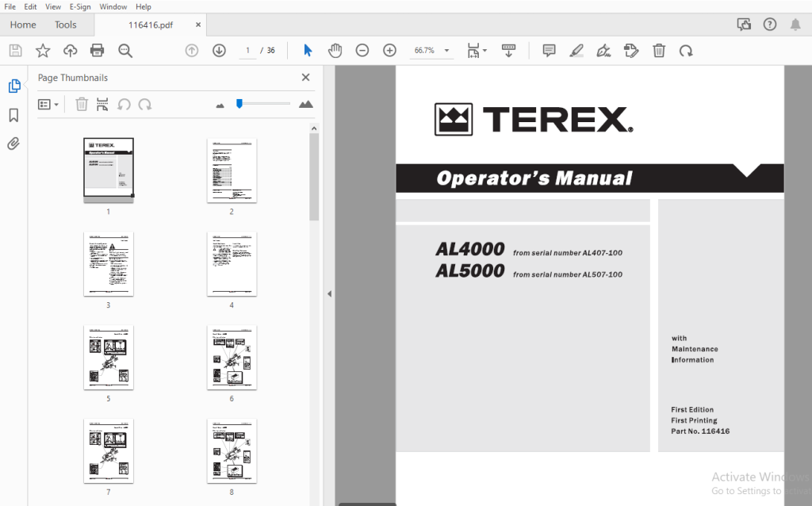Image resolution: width=812 pixels, height=506 pixels.
Task: Open the fit page options dropdown
Action: 477,51
